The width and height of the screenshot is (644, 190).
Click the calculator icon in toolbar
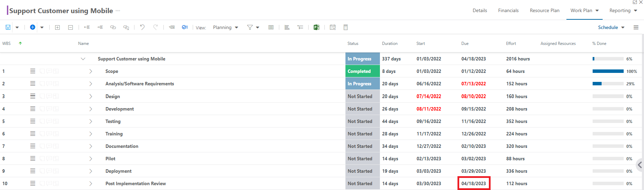345,27
